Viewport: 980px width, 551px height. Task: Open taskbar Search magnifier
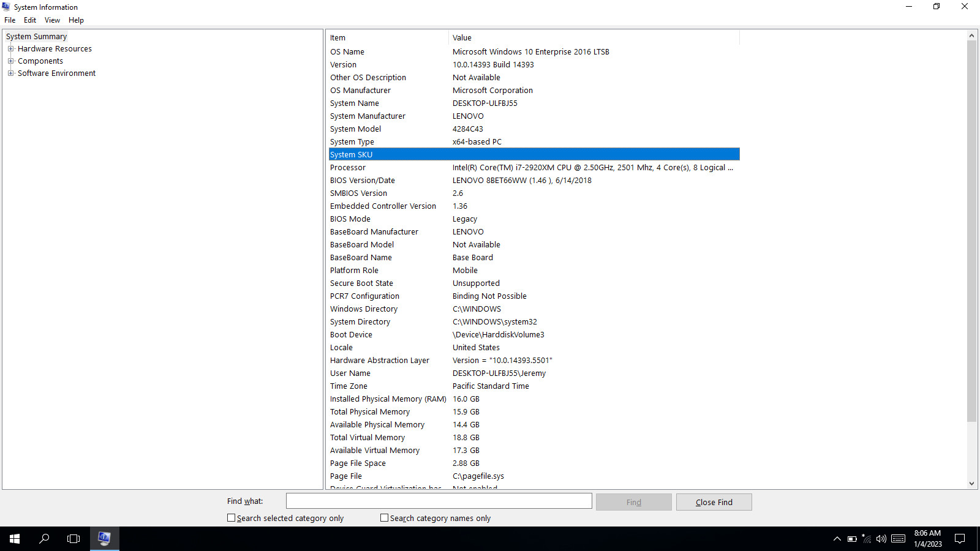click(x=44, y=539)
